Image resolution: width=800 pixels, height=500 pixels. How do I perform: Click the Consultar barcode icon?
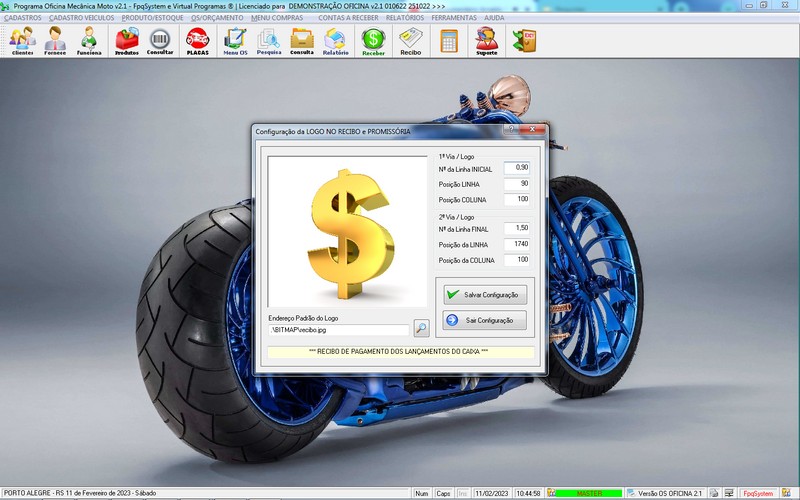(x=160, y=41)
